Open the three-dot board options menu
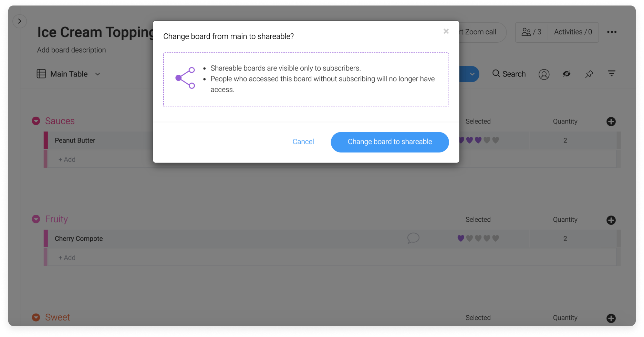This screenshot has height=337, width=644. (x=612, y=32)
